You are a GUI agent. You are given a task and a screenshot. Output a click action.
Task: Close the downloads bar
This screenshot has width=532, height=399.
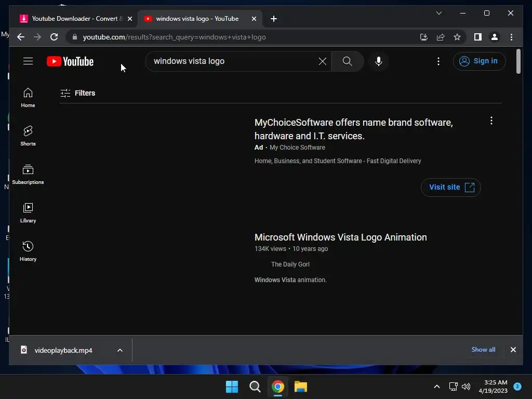click(513, 350)
